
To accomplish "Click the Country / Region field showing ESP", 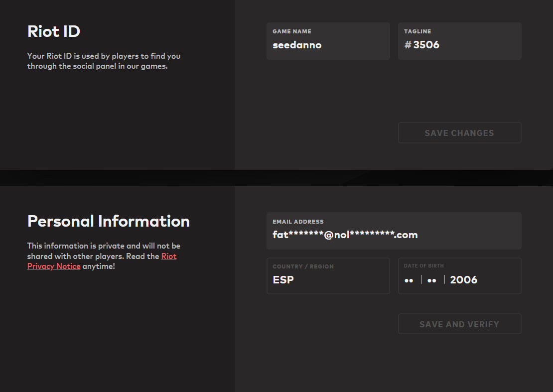I will [x=328, y=276].
